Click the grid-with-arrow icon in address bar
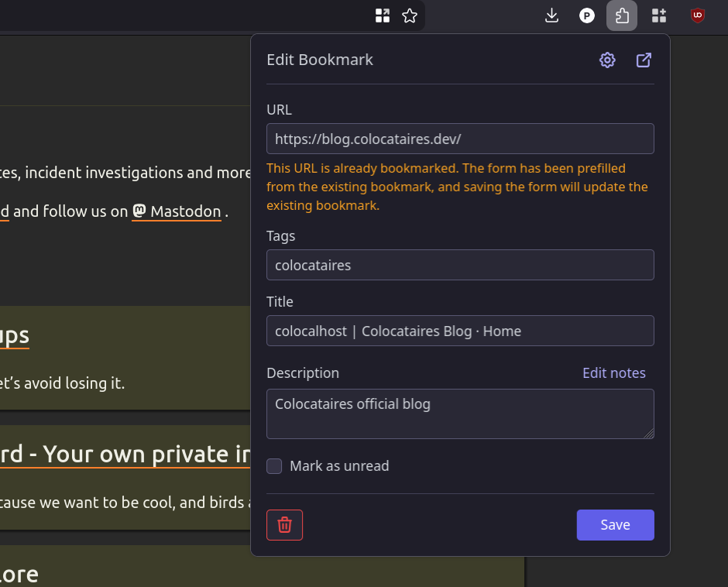This screenshot has width=728, height=587. 383,15
